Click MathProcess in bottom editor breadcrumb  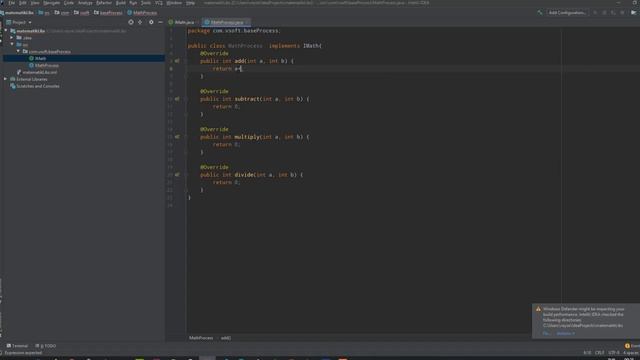click(201, 338)
